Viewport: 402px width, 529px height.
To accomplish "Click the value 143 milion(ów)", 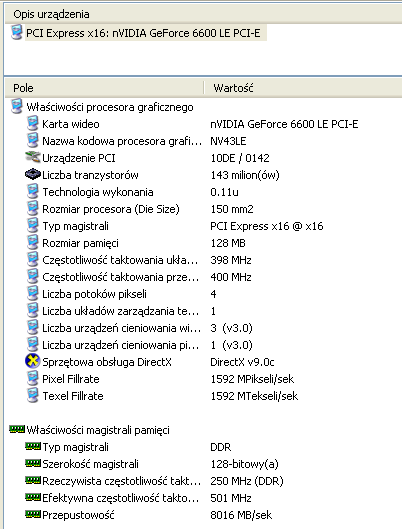I will point(245,175).
